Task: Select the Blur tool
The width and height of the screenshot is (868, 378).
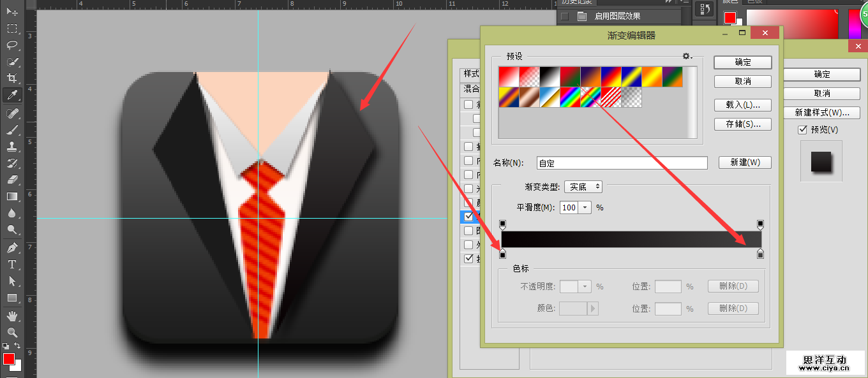Action: [x=12, y=213]
